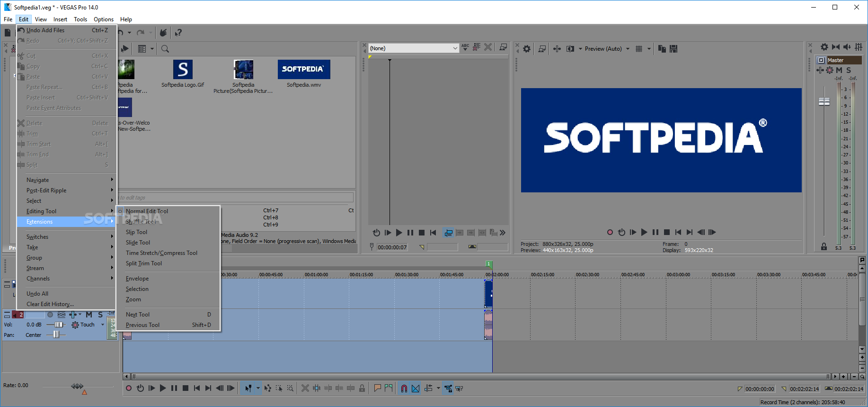Open the (None) preset combo box in trimmer
This screenshot has width=868, height=407.
[x=414, y=48]
